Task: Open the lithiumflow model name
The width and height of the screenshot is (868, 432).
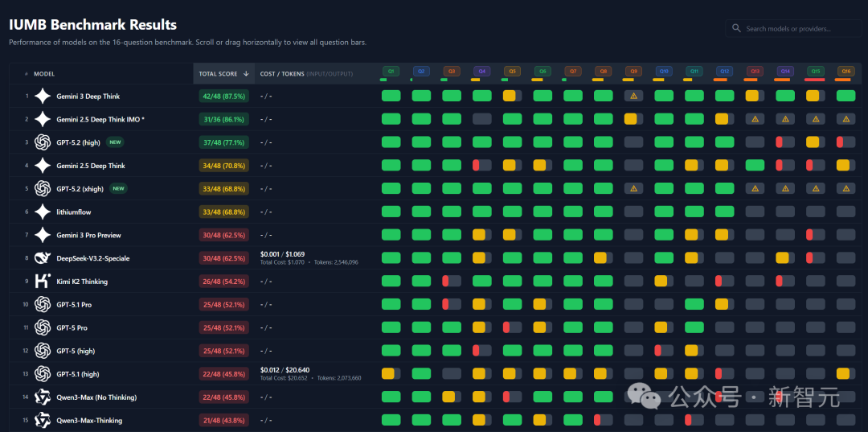Action: click(x=74, y=212)
